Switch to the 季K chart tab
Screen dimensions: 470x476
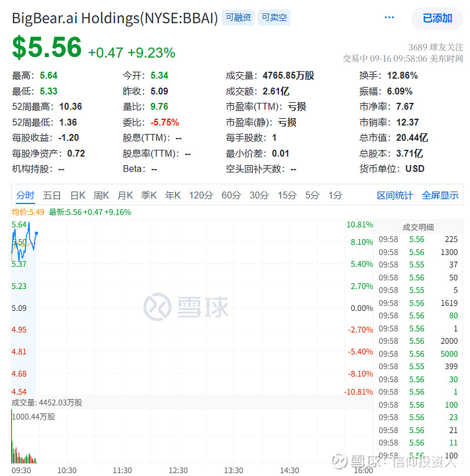point(149,195)
